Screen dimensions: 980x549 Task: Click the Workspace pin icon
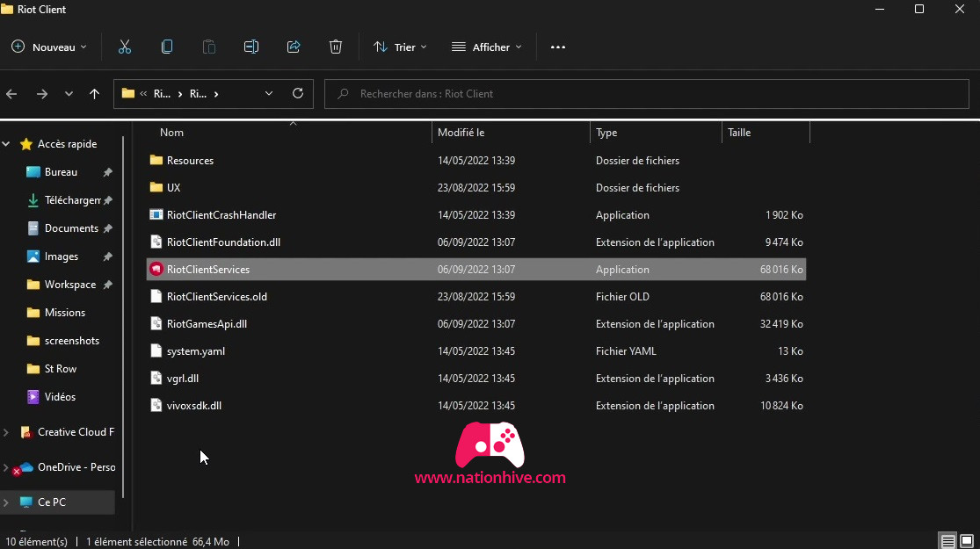[107, 285]
